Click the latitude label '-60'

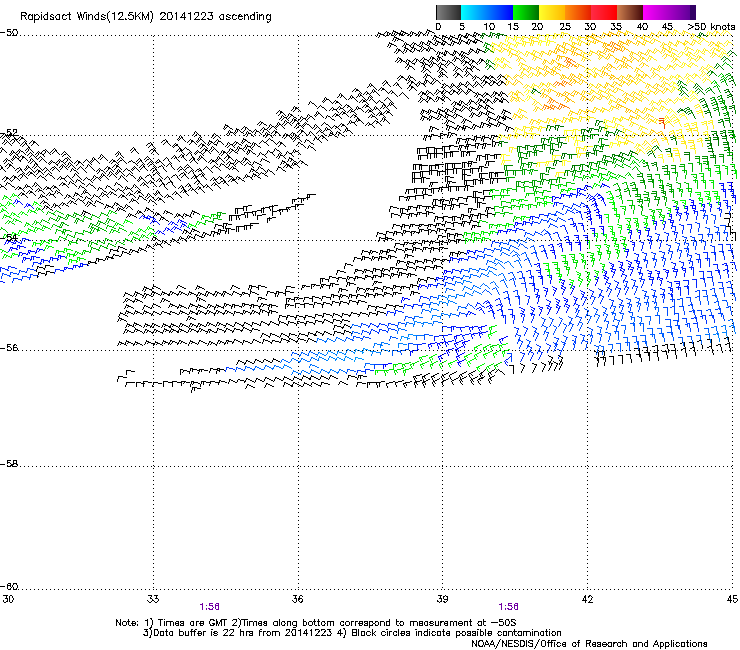pos(9,586)
